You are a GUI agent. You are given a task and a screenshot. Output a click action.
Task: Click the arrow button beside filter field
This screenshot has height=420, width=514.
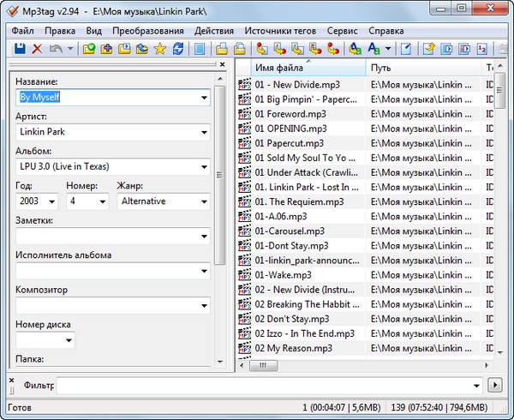click(x=496, y=385)
